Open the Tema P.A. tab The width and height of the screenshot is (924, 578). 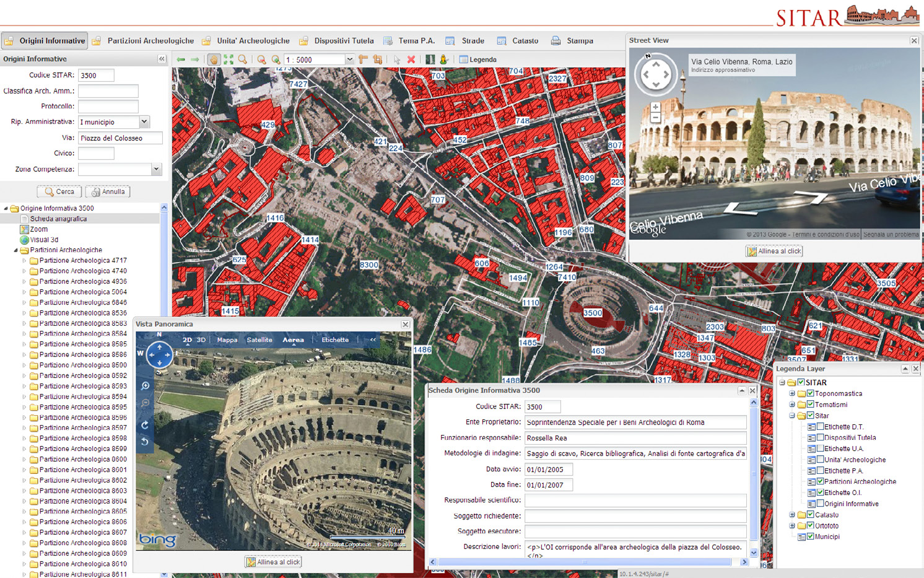pos(409,41)
